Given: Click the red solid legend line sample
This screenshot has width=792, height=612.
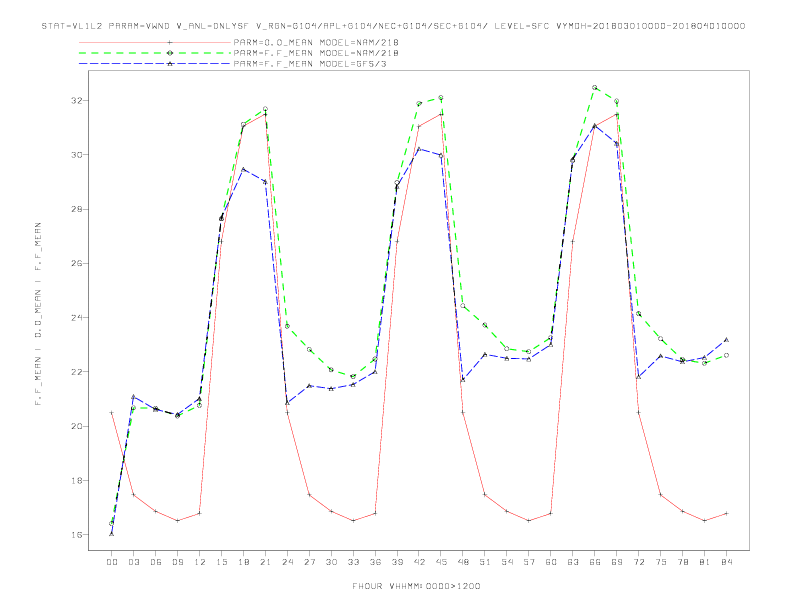Looking at the screenshot, I should (x=155, y=42).
